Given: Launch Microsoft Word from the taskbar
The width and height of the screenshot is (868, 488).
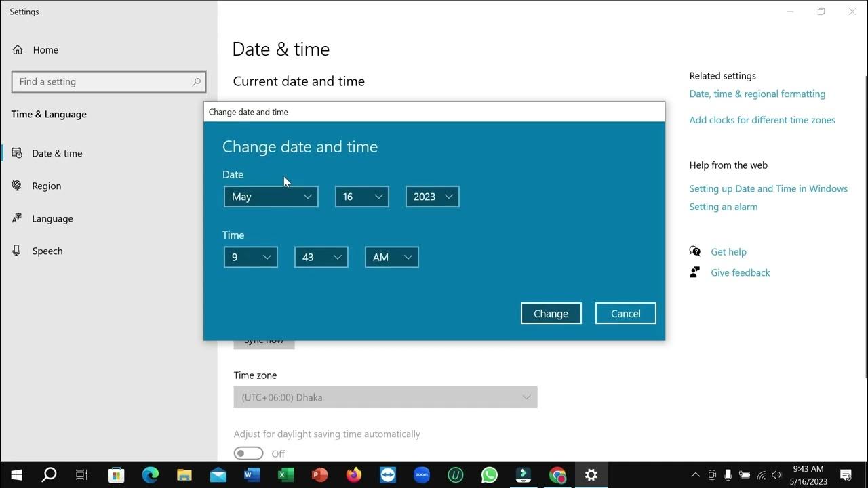Looking at the screenshot, I should [x=252, y=475].
